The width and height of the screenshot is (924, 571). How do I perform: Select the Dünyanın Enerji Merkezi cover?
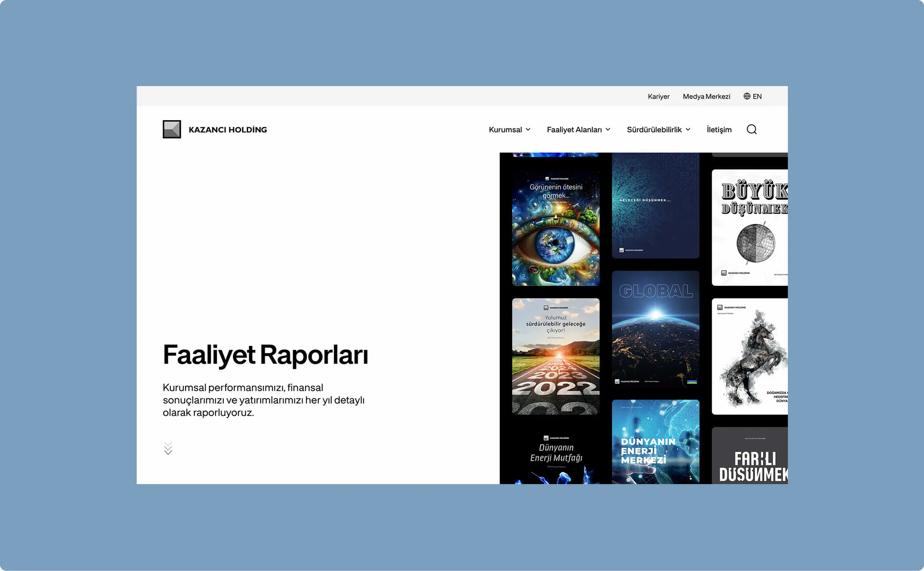click(656, 442)
